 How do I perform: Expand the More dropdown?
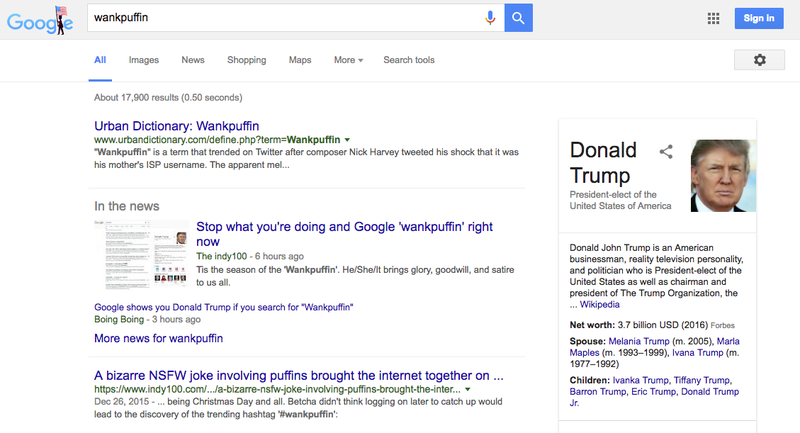(348, 60)
